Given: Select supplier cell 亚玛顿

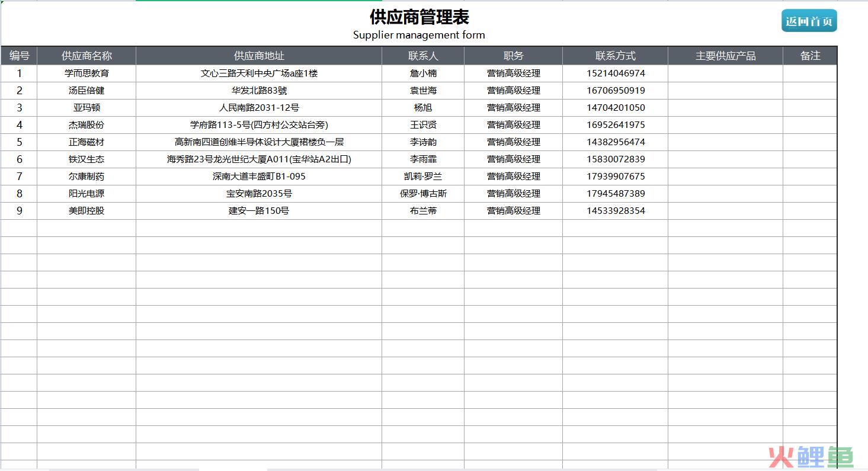Looking at the screenshot, I should [87, 108].
